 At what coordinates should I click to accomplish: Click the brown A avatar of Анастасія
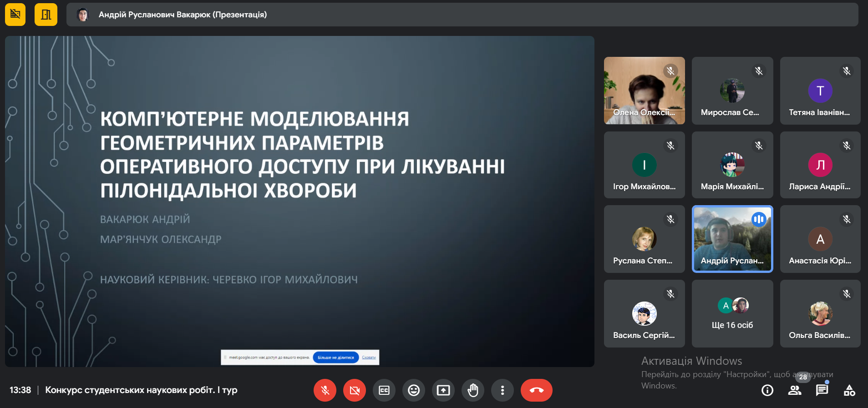(820, 239)
